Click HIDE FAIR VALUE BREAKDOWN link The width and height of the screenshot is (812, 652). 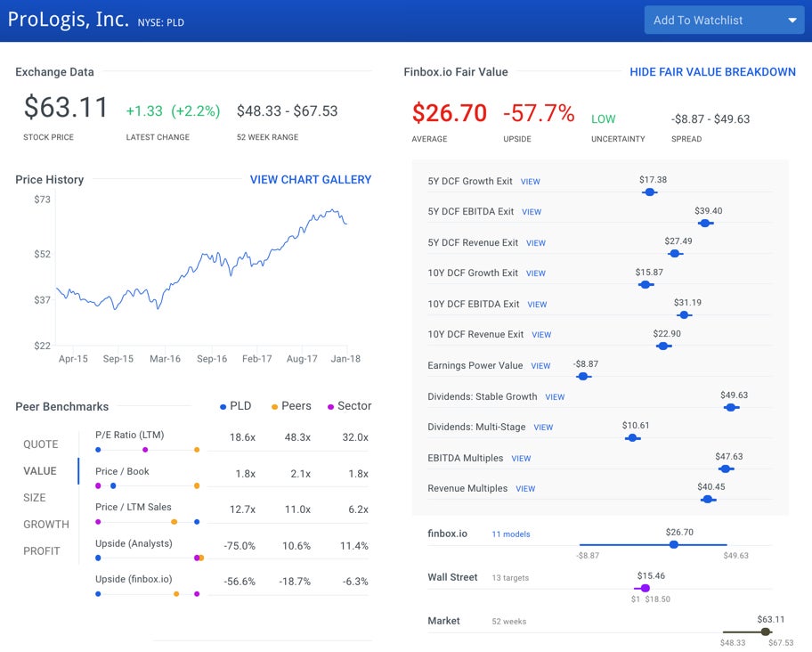[712, 72]
